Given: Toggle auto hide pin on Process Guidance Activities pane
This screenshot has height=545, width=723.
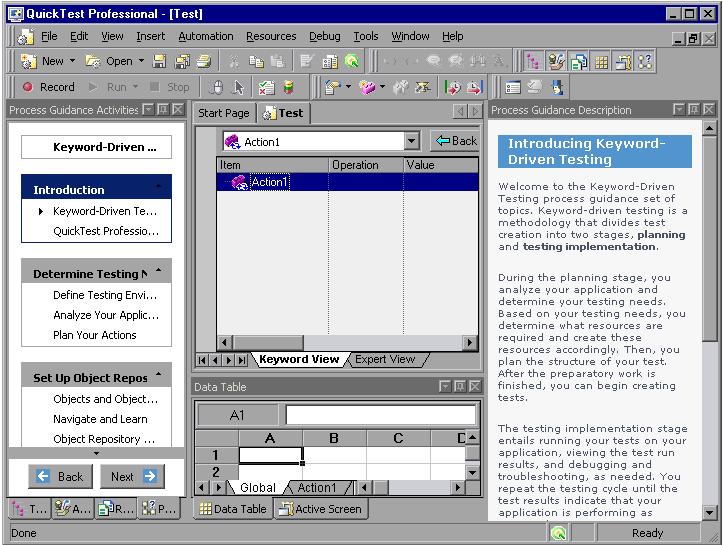Looking at the screenshot, I should (163, 110).
